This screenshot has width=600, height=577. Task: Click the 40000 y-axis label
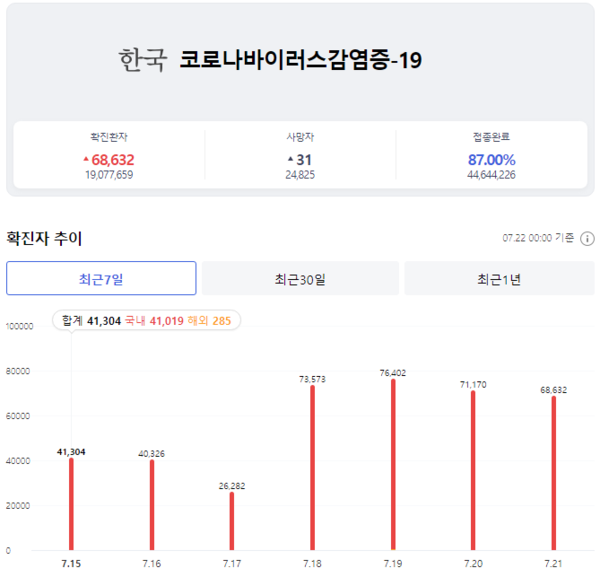(18, 461)
